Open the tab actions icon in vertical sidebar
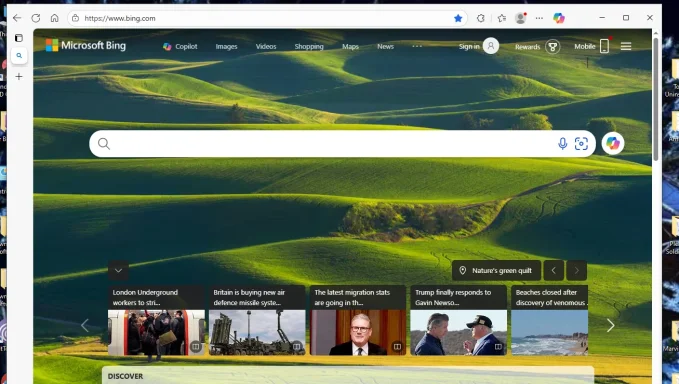 pyautogui.click(x=19, y=38)
